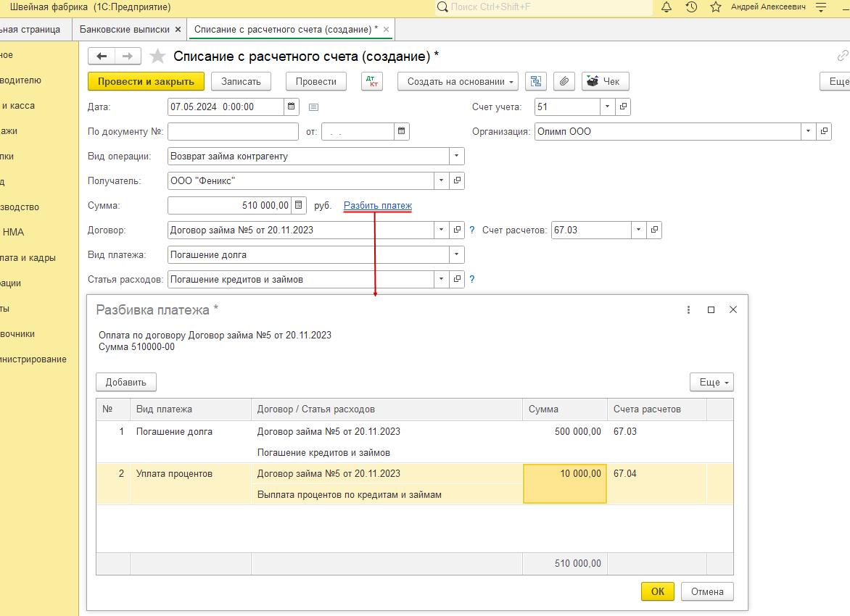The image size is (850, 616).
Task: Click Чек button
Action: 605,81
